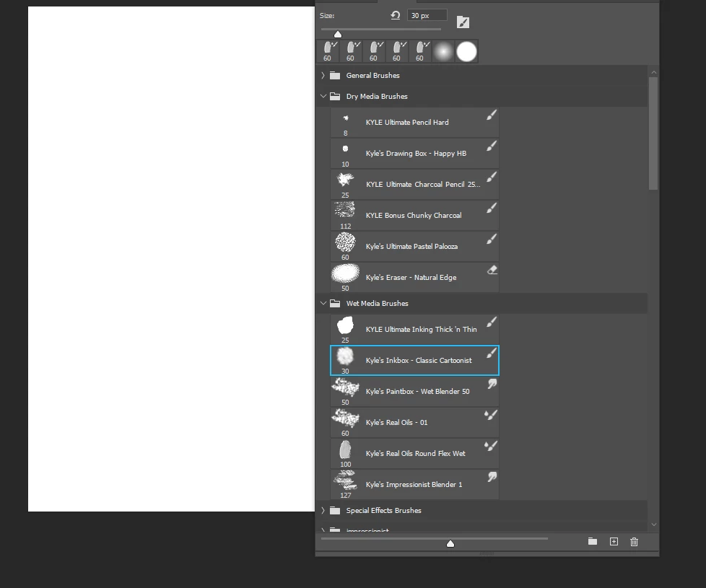Click the General Brushes folder icon
Image resolution: width=706 pixels, height=588 pixels.
coord(335,75)
